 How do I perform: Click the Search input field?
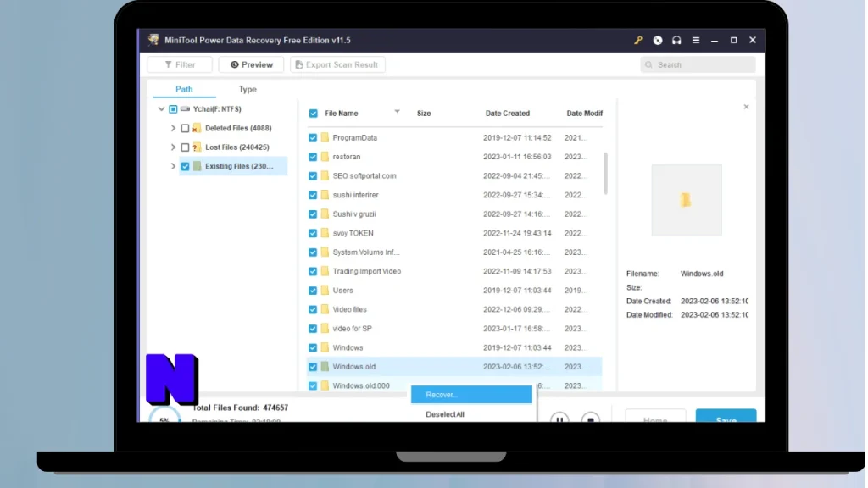(698, 64)
